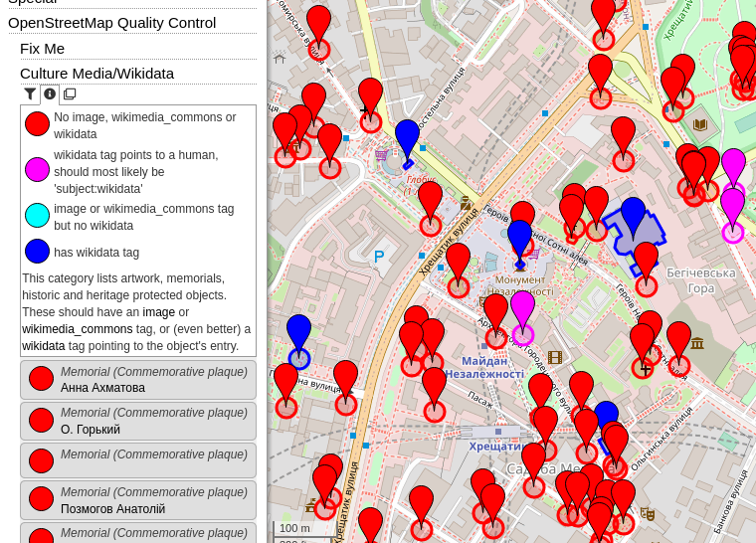This screenshot has height=543, width=756.
Task: Open the copy/stacked-squares tab icon
Action: [x=70, y=94]
